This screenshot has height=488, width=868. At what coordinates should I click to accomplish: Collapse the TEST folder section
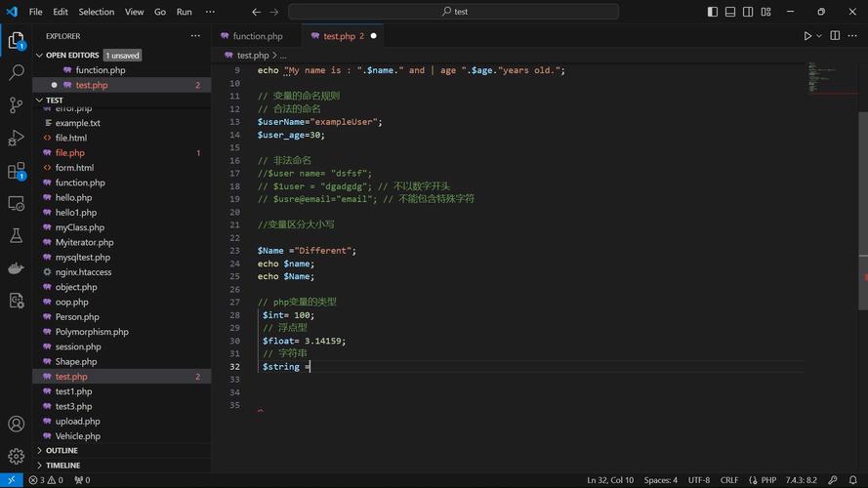[39, 101]
